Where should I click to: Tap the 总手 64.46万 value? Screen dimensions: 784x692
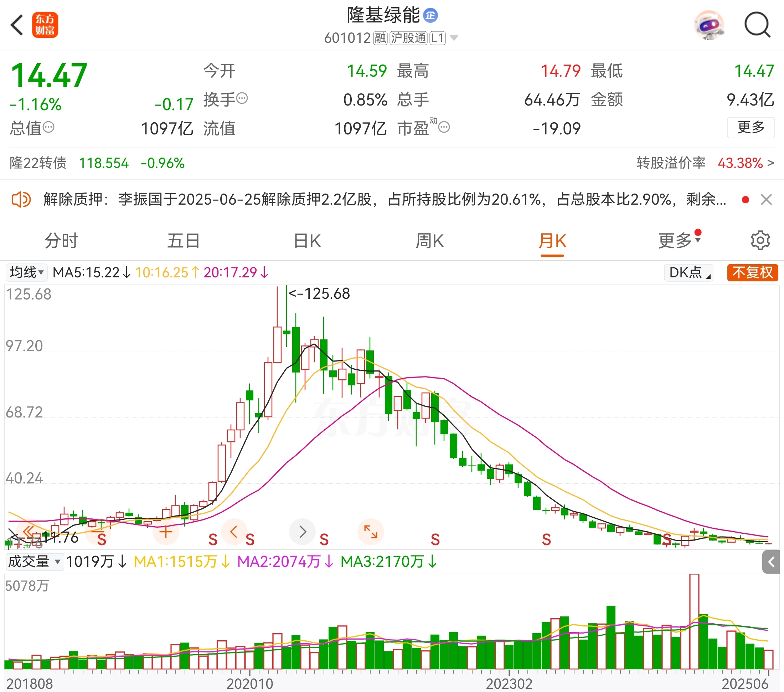click(x=552, y=99)
